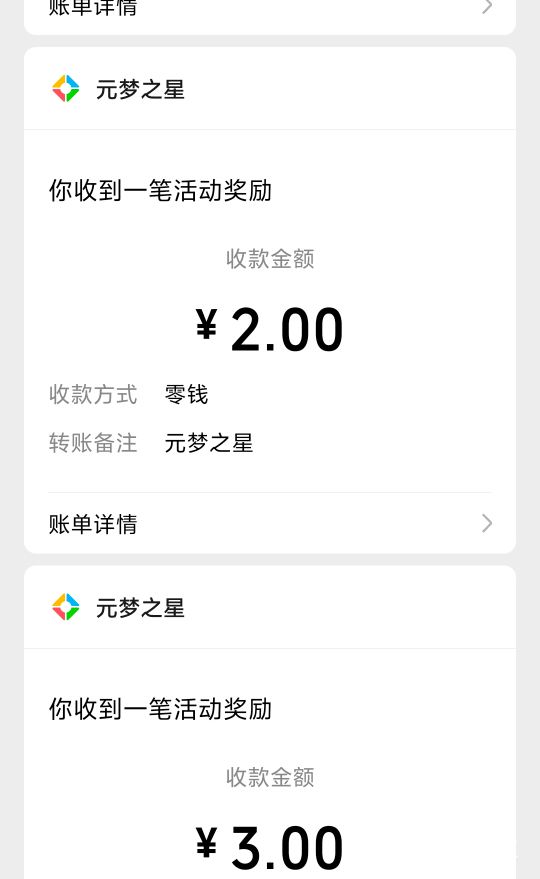Tap the 收款金额 label above ¥2.00
This screenshot has height=879, width=540.
(270, 259)
